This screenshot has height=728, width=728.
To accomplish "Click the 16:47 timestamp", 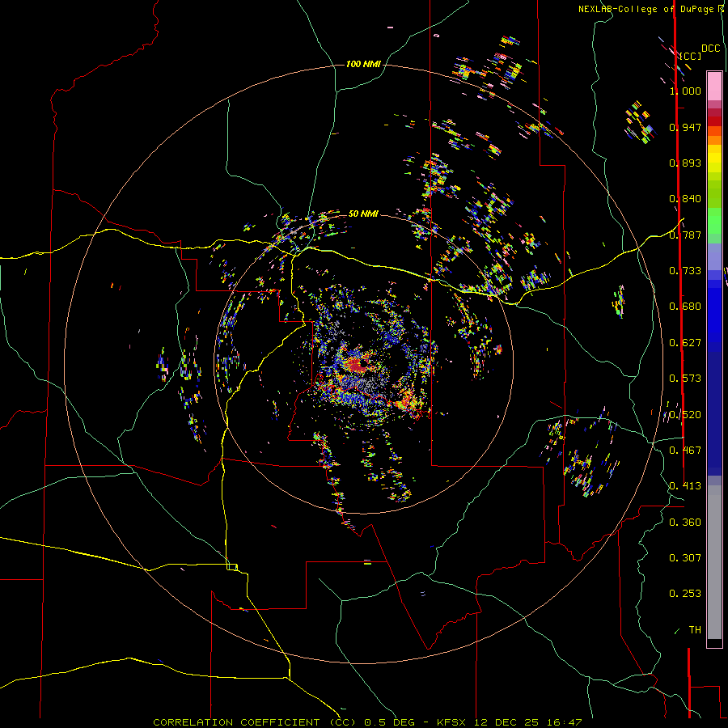I will pos(565,722).
